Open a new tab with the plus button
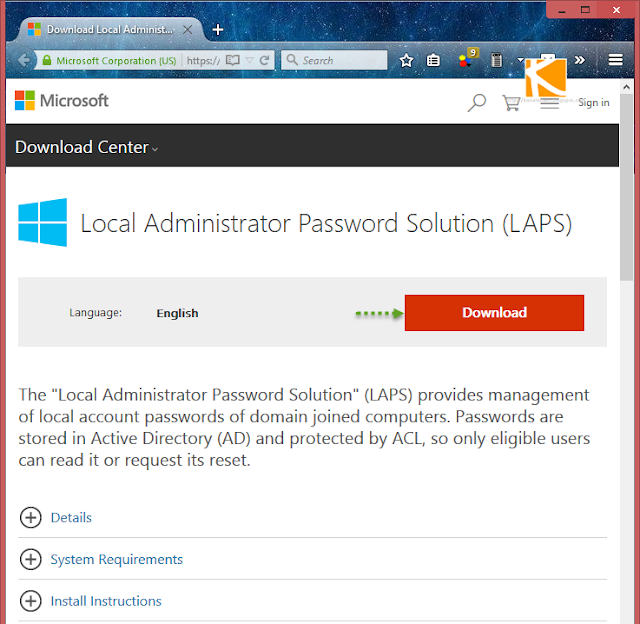Screen dimensions: 640x624 coord(218,29)
